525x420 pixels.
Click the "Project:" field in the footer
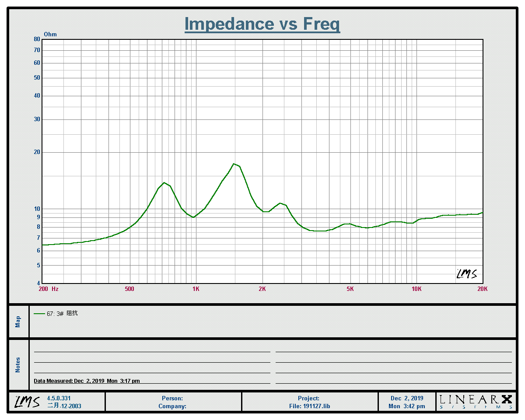pos(308,398)
